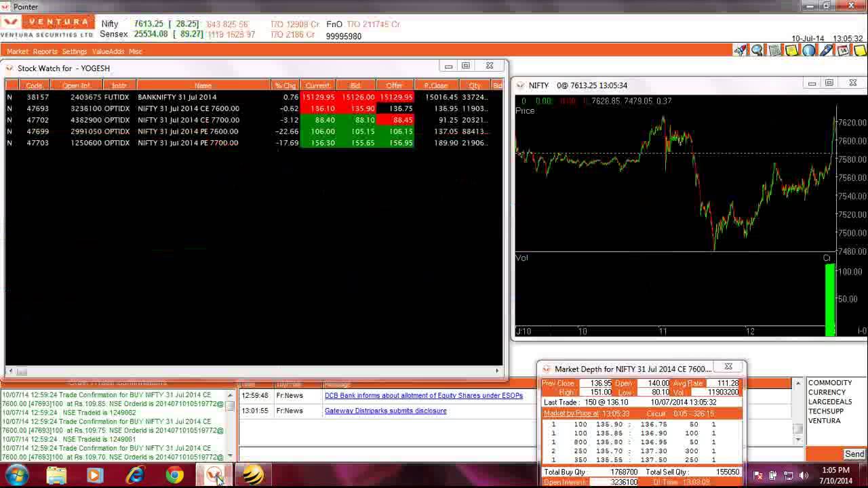
Task: Click the volume speaker tray icon
Action: 804,476
